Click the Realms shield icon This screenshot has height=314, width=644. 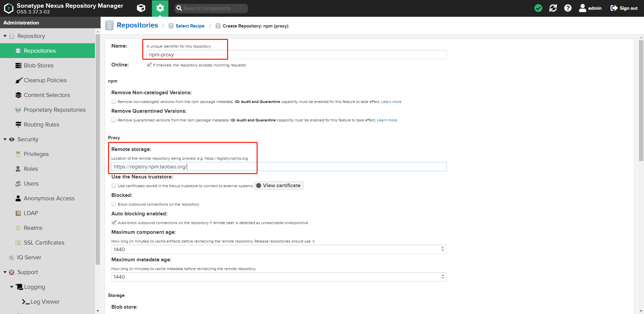(18, 228)
